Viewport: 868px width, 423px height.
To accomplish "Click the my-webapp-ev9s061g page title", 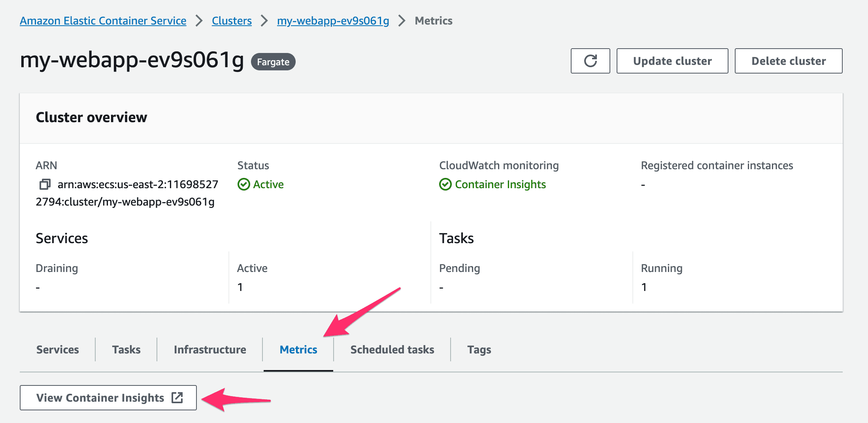I will pyautogui.click(x=132, y=60).
